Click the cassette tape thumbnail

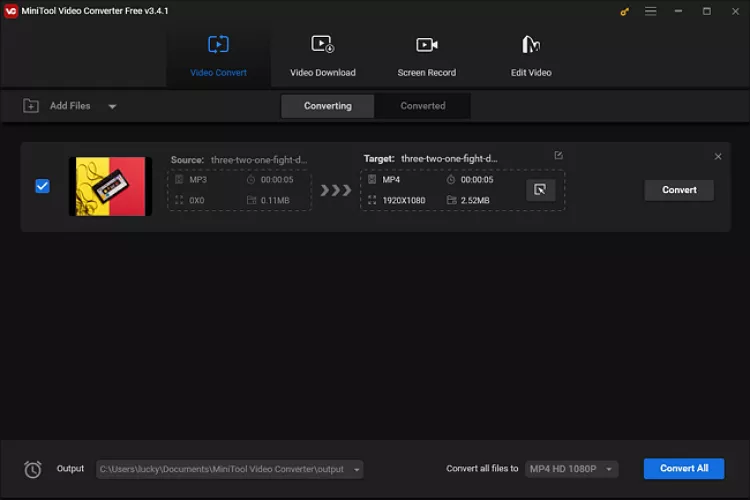point(110,186)
